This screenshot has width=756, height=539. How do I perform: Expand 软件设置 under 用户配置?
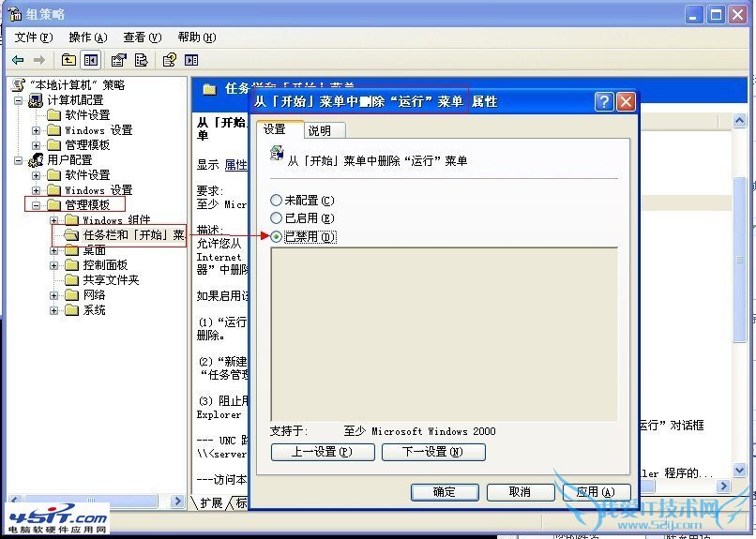[x=37, y=175]
